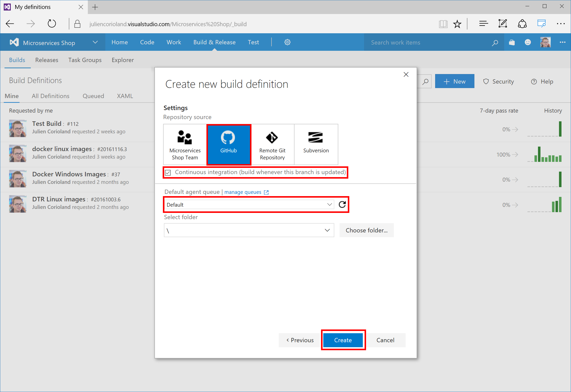Enable the Continuous integration checkbox

[168, 172]
